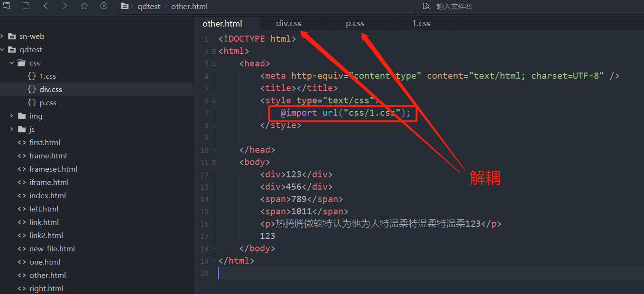
Task: Click the @import url code line
Action: click(345, 113)
